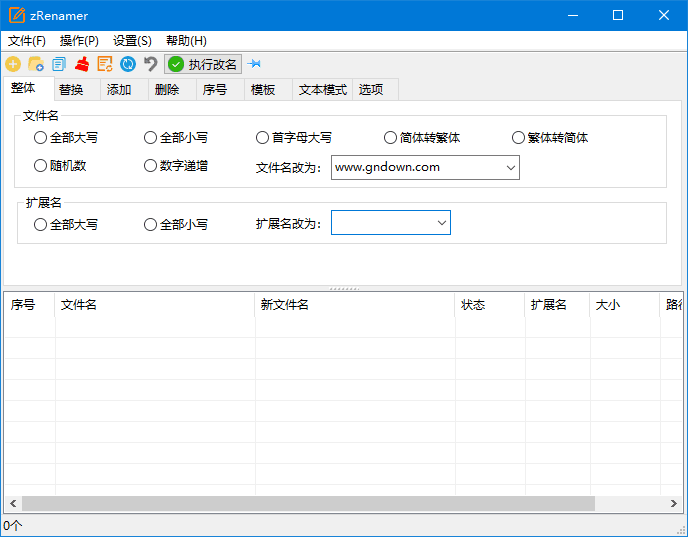
Task: Click the blue document list icon
Action: (59, 64)
